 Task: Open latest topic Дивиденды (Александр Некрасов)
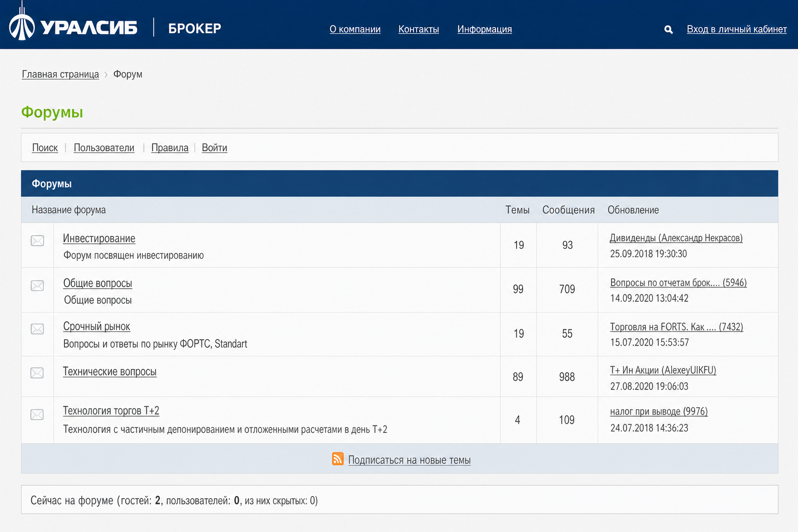(676, 238)
